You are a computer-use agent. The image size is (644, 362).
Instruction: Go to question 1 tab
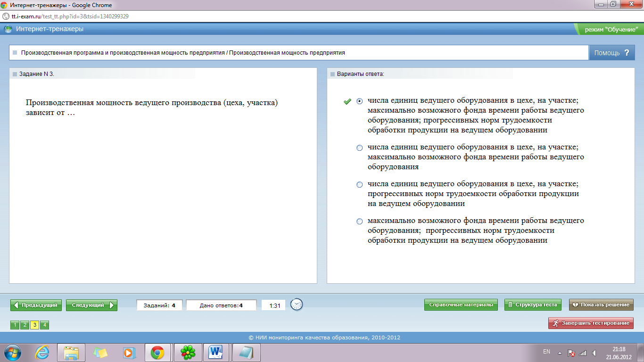click(x=15, y=325)
